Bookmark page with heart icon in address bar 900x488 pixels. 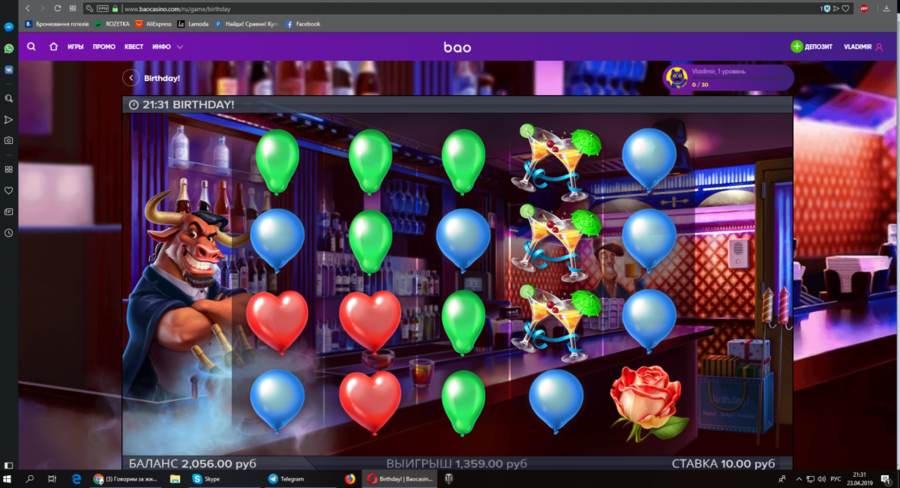845,9
